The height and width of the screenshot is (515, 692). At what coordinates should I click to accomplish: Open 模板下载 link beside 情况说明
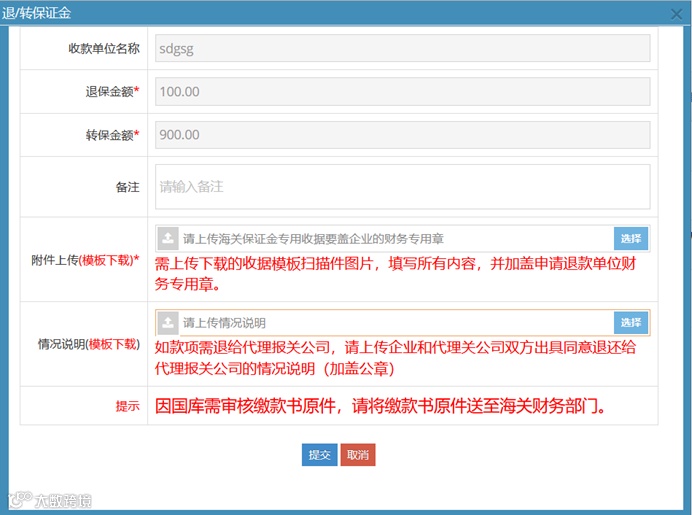(x=113, y=344)
